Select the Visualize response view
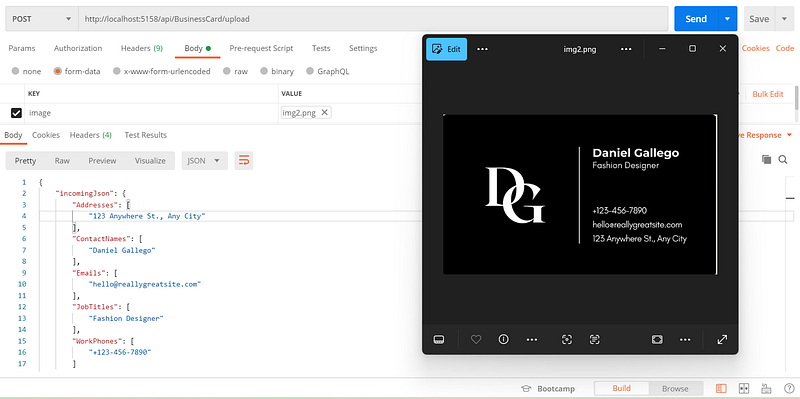800x399 pixels. (x=150, y=161)
